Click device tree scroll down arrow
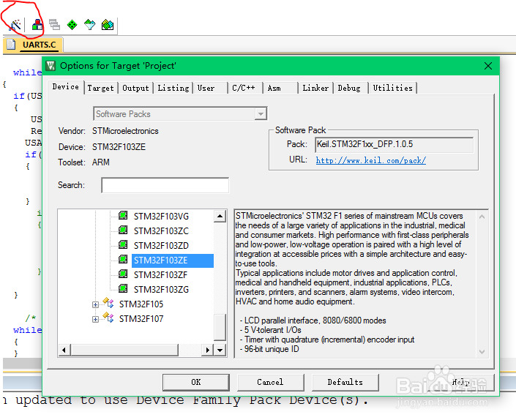The image size is (516, 420). [220, 350]
